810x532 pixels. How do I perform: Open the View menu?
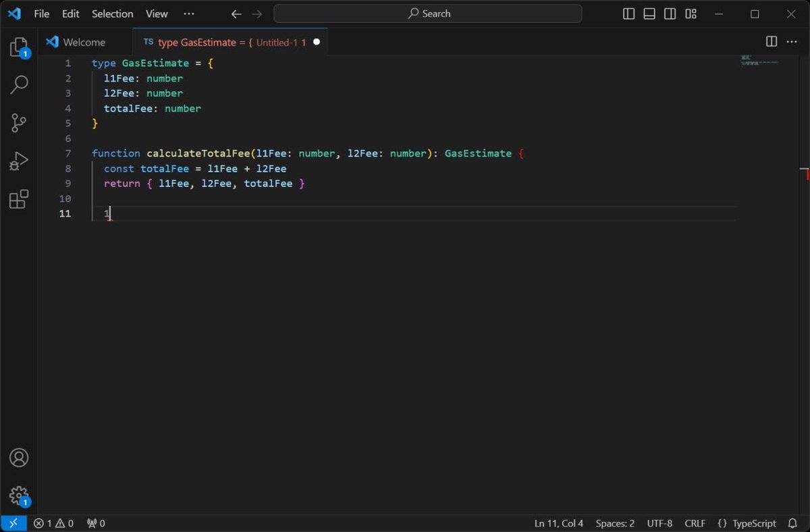click(157, 14)
